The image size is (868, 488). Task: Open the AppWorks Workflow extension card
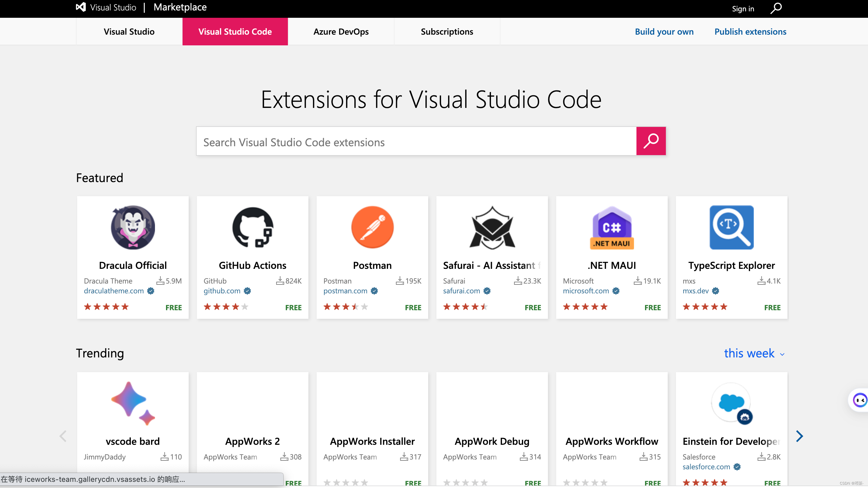[612, 429]
